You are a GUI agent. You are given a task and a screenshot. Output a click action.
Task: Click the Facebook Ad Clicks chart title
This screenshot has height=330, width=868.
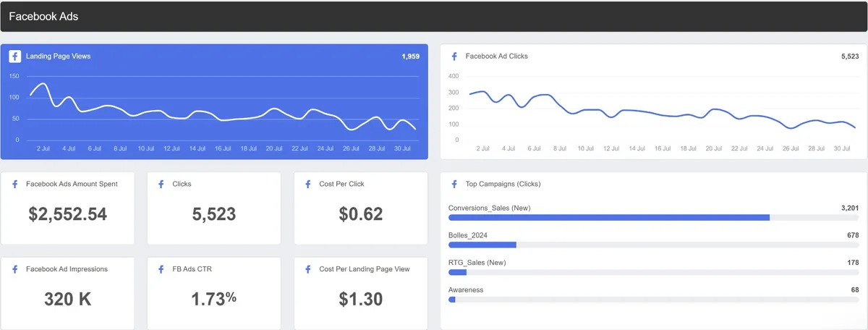coord(496,56)
